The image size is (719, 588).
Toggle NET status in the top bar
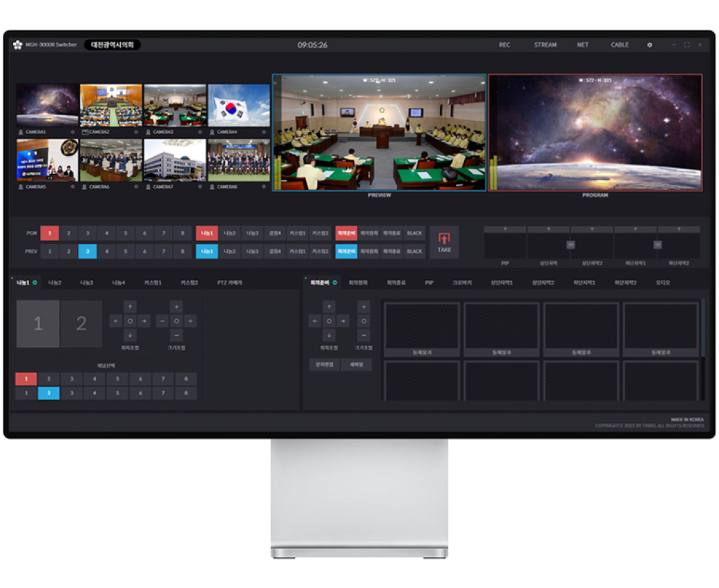click(582, 45)
